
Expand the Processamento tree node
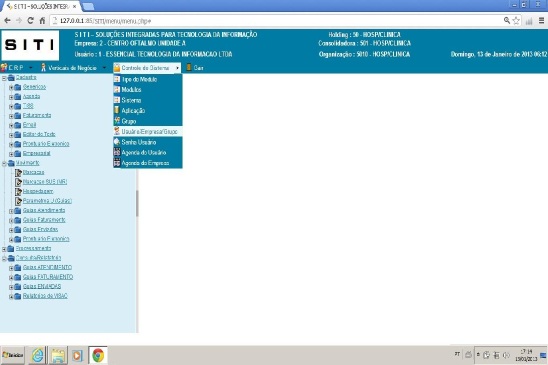tap(4, 249)
